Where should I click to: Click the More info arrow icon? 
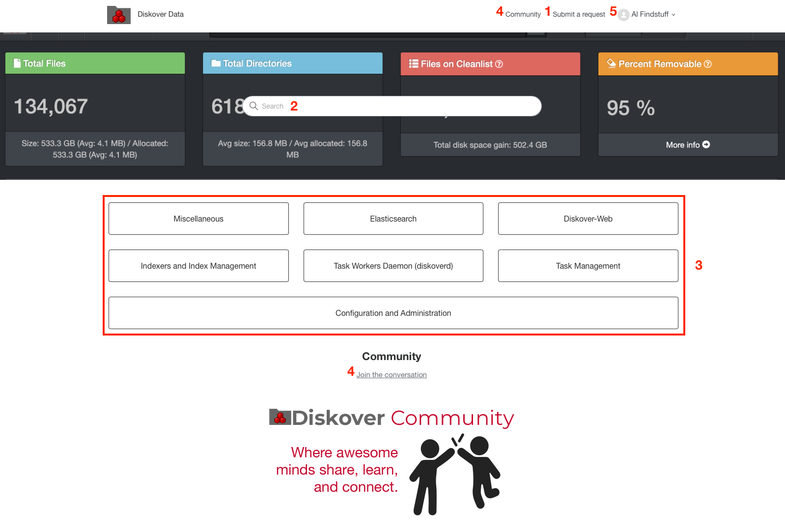(x=706, y=144)
